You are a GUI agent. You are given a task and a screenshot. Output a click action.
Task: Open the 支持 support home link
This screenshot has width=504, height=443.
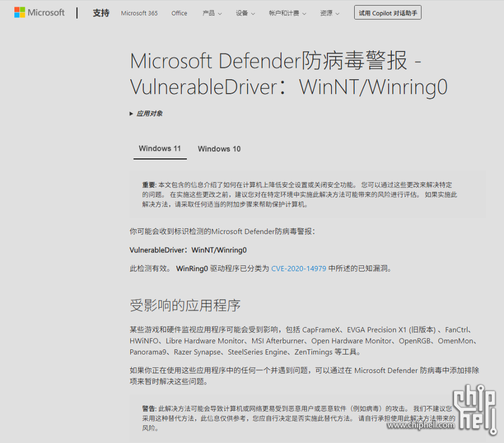tap(101, 13)
